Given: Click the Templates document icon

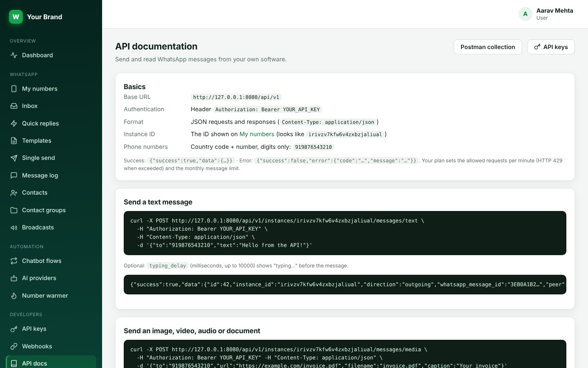Looking at the screenshot, I should tap(14, 141).
